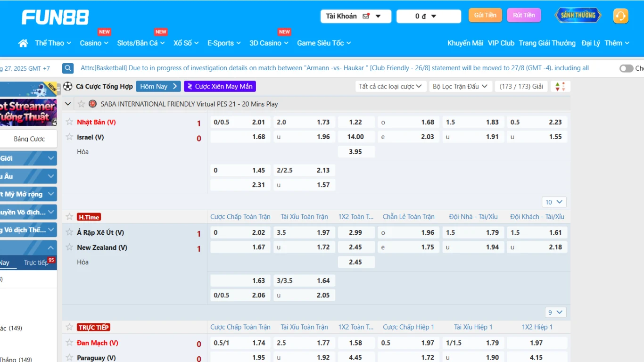Click the Gửi Tiền deposit button

(485, 15)
